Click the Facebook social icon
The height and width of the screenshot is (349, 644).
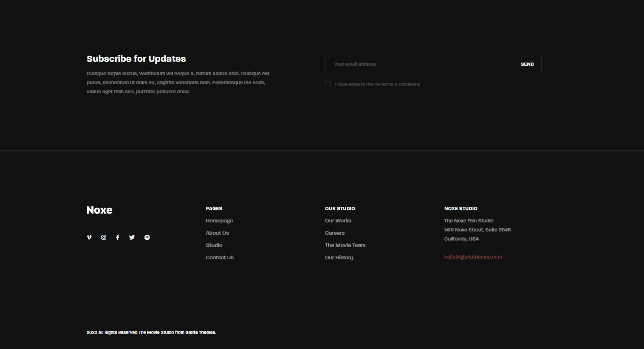[x=117, y=237]
